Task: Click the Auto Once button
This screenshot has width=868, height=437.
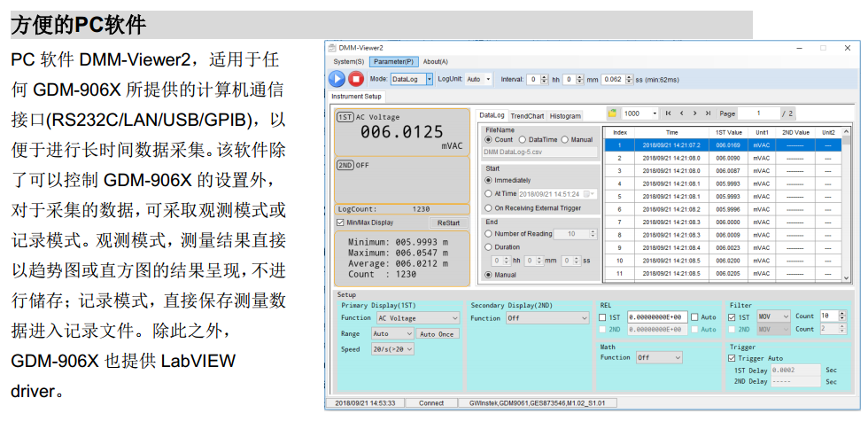Action: click(437, 334)
